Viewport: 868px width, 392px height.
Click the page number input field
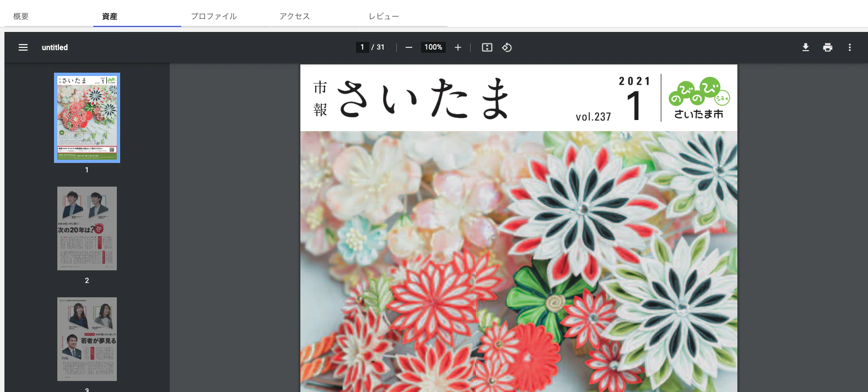point(362,47)
